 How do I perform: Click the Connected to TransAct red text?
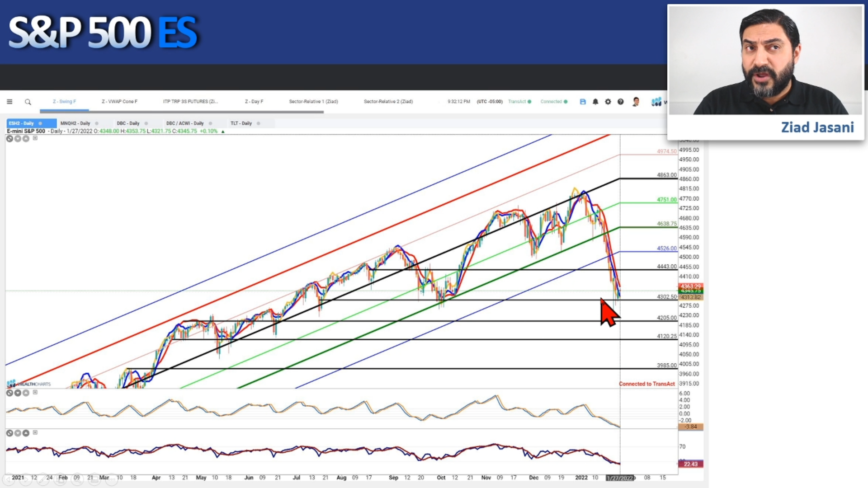coord(646,384)
